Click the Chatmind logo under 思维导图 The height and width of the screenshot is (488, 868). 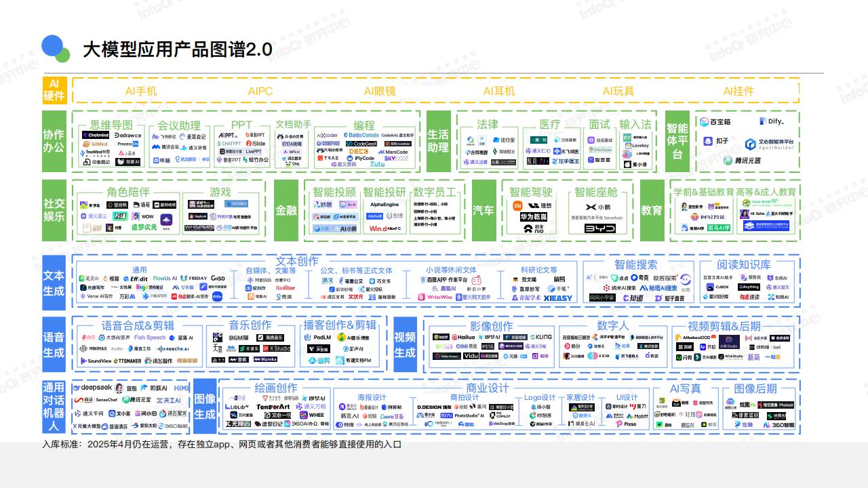pos(96,135)
